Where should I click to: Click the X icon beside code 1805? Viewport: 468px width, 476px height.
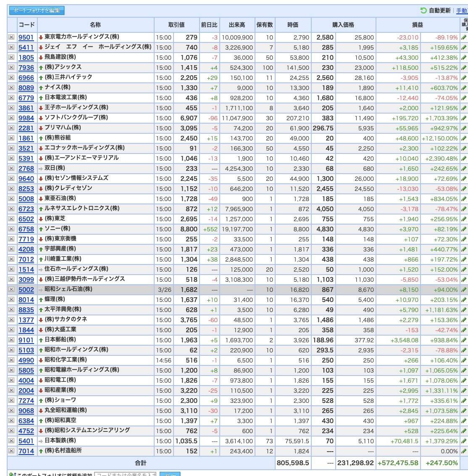[x=11, y=57]
